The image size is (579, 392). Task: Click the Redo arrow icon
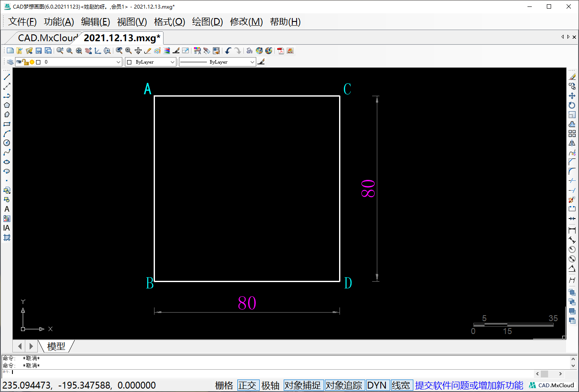coord(238,51)
